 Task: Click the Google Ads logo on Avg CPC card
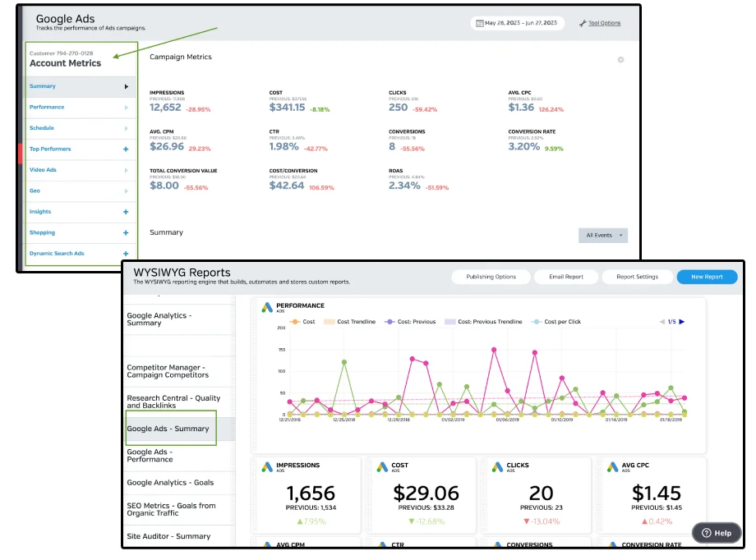(x=611, y=467)
